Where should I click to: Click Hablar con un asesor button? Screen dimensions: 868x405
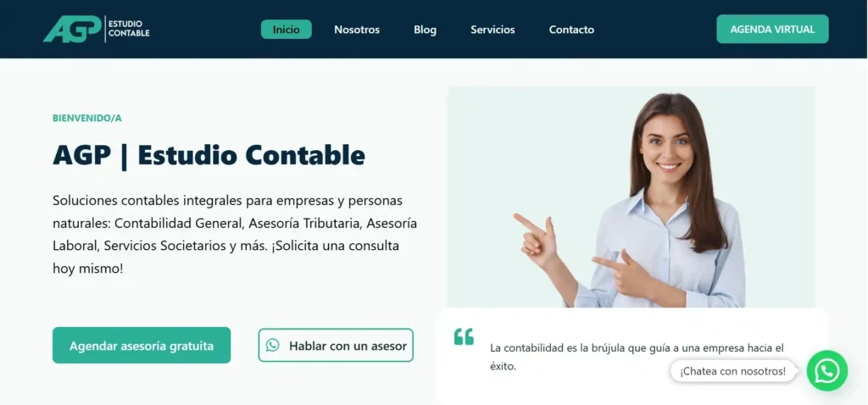pos(336,345)
